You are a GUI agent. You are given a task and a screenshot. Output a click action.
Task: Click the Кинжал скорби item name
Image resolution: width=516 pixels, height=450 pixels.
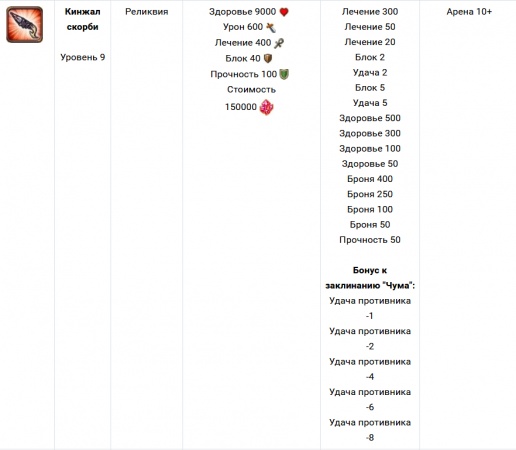(x=82, y=19)
